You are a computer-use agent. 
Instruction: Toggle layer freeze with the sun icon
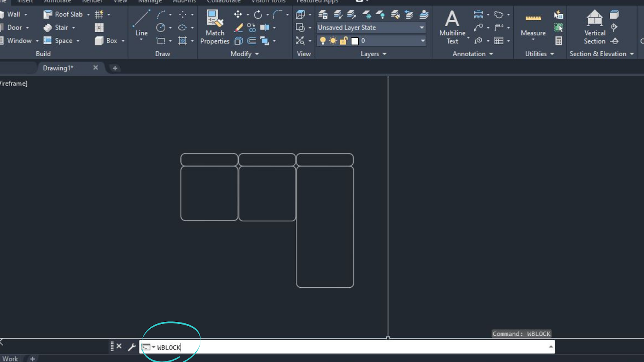tap(332, 41)
